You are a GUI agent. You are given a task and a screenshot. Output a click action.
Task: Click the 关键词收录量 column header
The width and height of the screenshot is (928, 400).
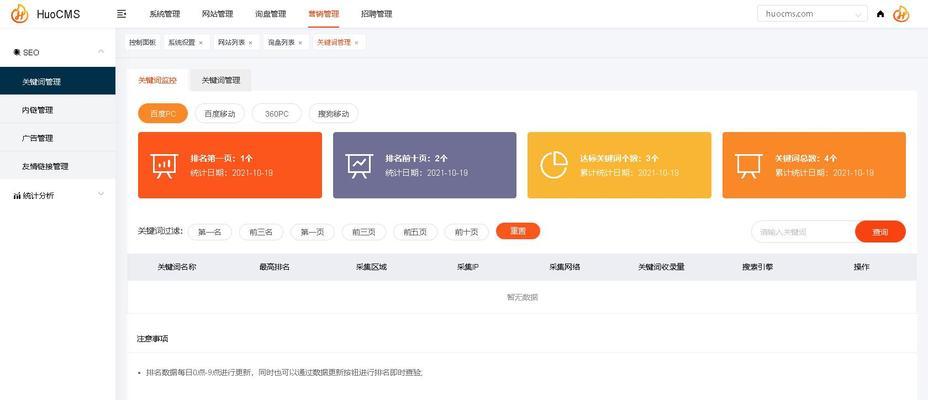click(661, 267)
